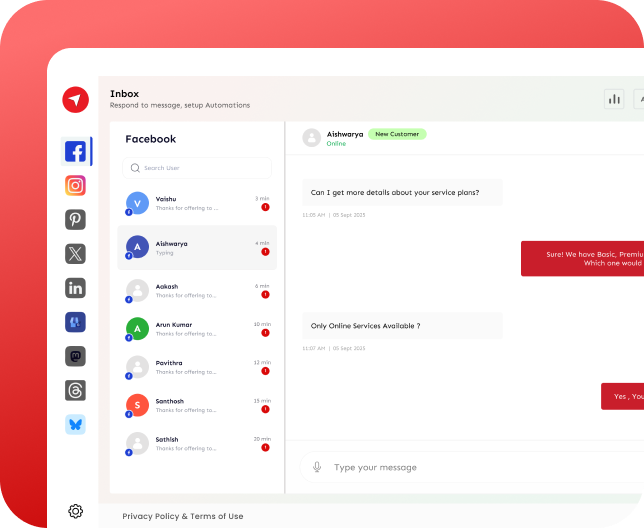
Task: Select the Mastodon icon in sidebar
Action: 75,356
